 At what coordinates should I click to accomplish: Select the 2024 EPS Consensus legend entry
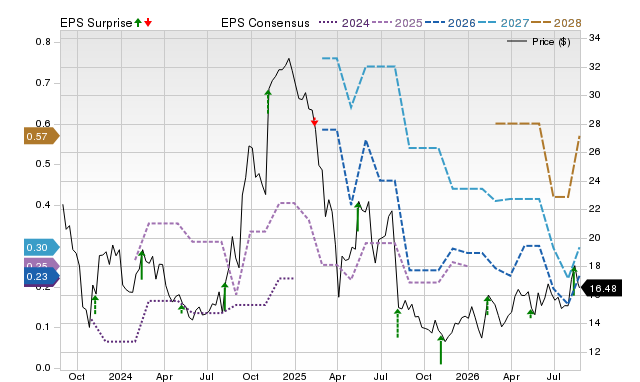click(344, 23)
